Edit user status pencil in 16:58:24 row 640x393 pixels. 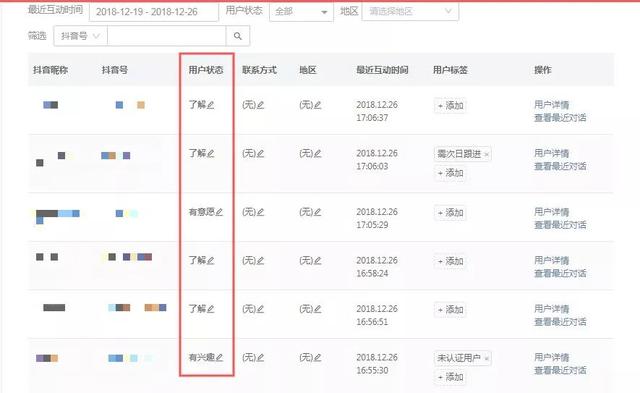(x=211, y=261)
